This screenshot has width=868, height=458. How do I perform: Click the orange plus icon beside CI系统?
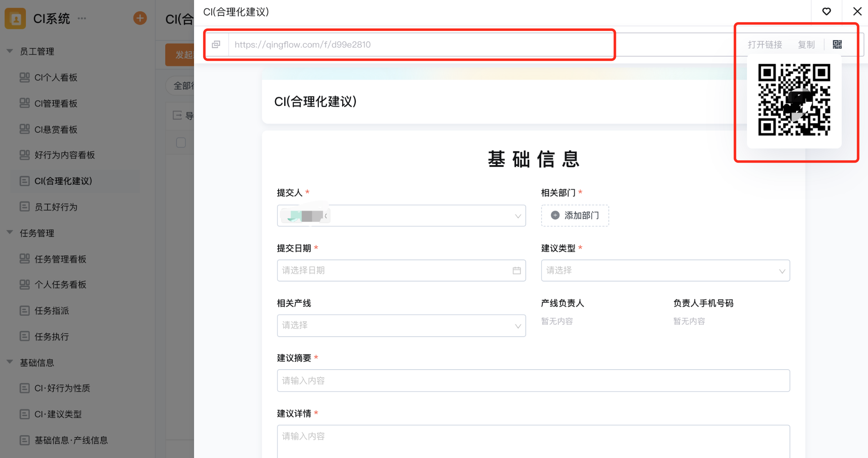click(x=140, y=18)
